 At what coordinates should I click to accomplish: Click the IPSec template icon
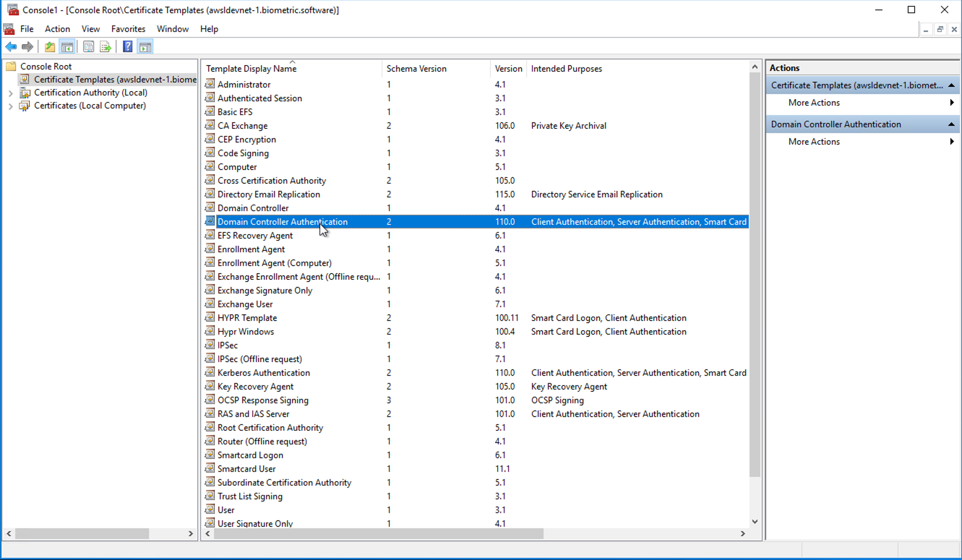pyautogui.click(x=210, y=345)
